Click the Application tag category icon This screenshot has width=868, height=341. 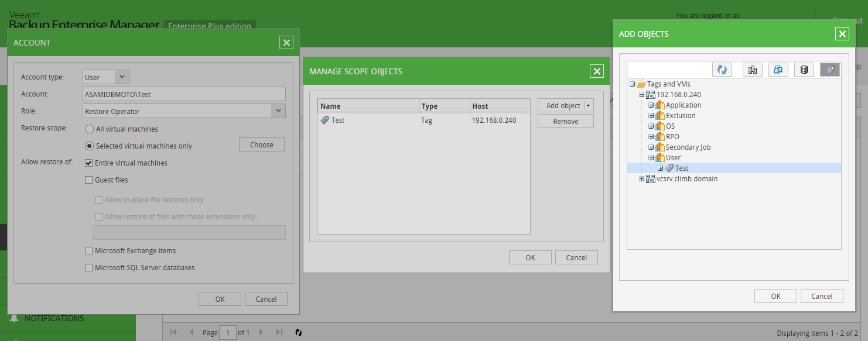coord(659,105)
